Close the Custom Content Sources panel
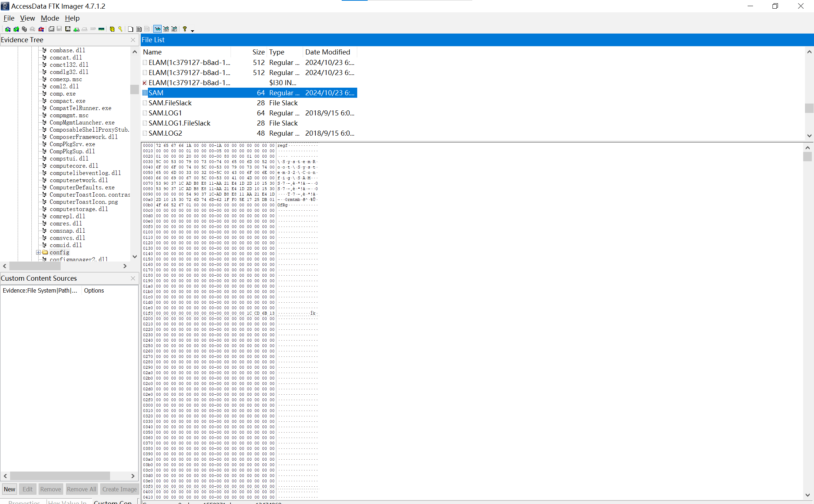 coord(133,278)
